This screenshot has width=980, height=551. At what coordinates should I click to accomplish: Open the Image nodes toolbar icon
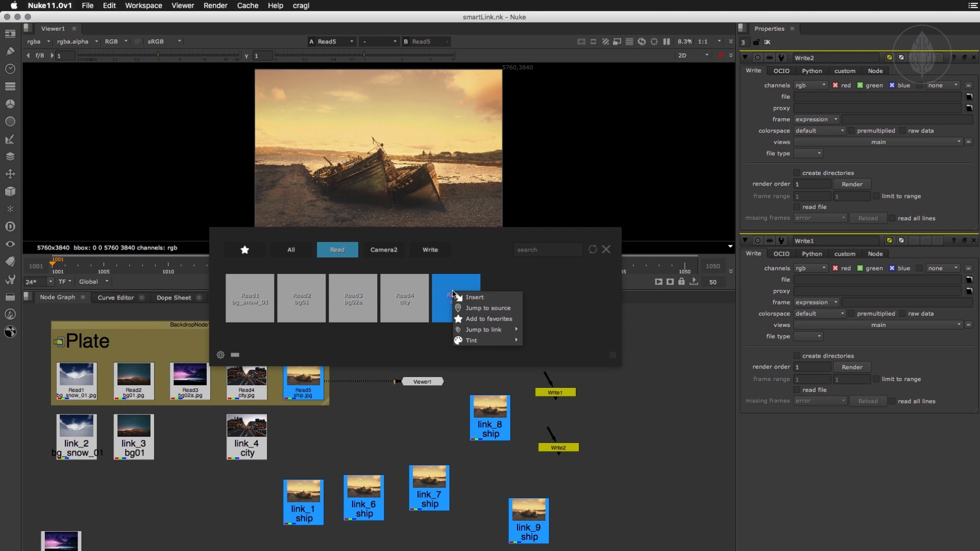coord(10,34)
